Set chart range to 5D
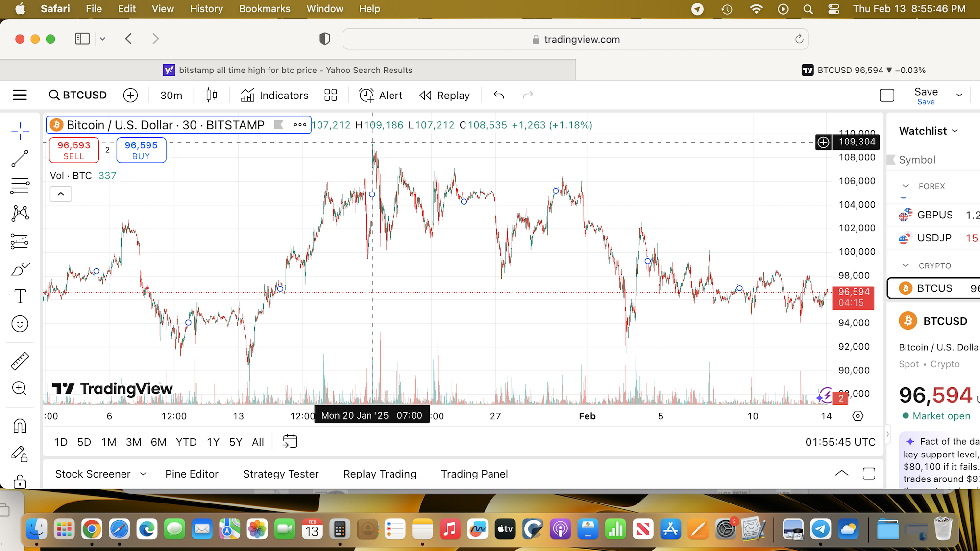The width and height of the screenshot is (980, 551). click(x=84, y=442)
